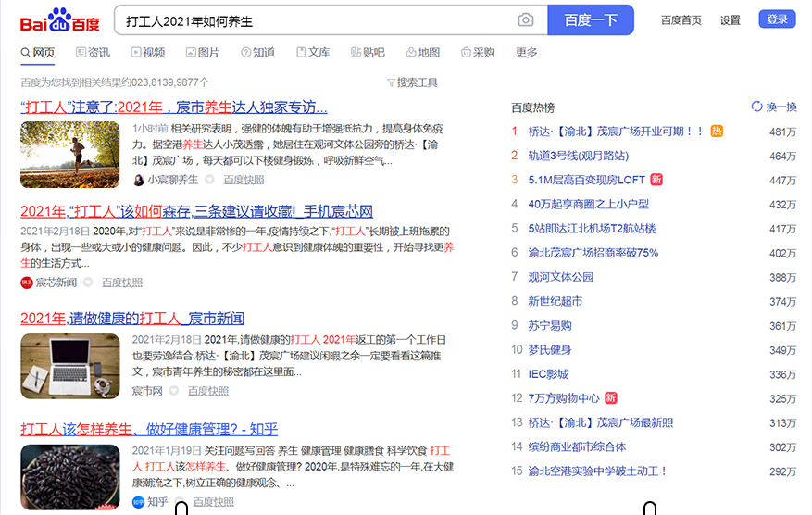Open hot item 桥达·【渝北】茂宸广场开业可期
The image size is (812, 515).
[617, 132]
